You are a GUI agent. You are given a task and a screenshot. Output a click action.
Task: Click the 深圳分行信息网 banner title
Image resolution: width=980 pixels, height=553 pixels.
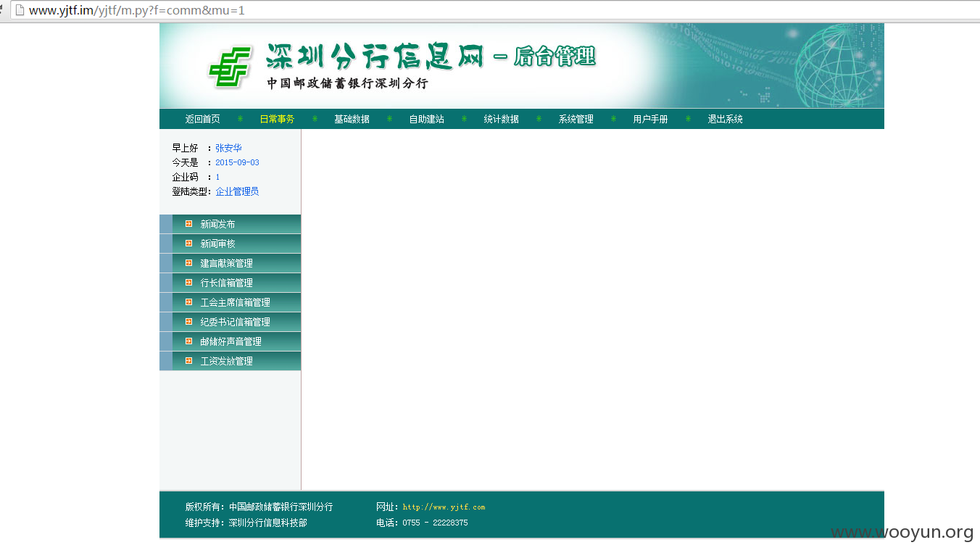(x=374, y=57)
